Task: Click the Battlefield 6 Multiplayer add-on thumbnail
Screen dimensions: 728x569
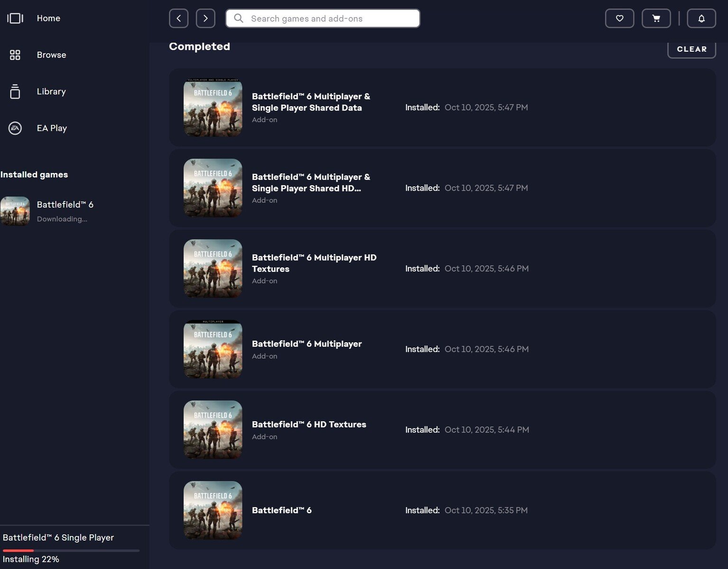Action: tap(213, 349)
